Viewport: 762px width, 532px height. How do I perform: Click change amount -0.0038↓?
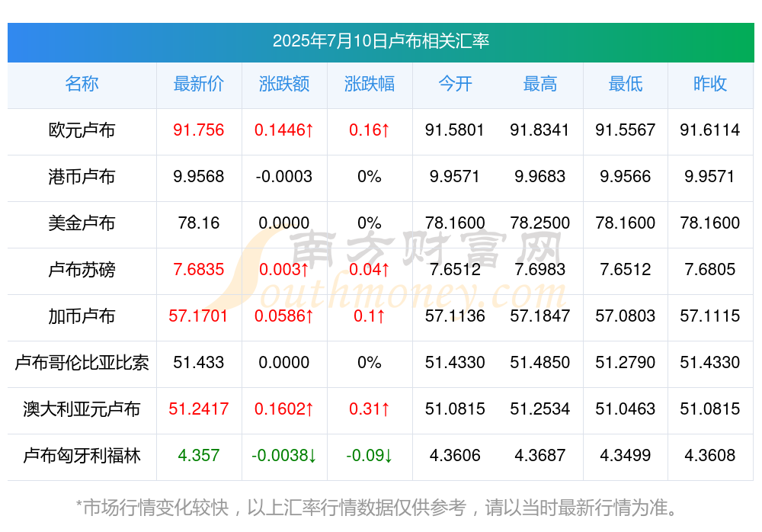pyautogui.click(x=283, y=456)
